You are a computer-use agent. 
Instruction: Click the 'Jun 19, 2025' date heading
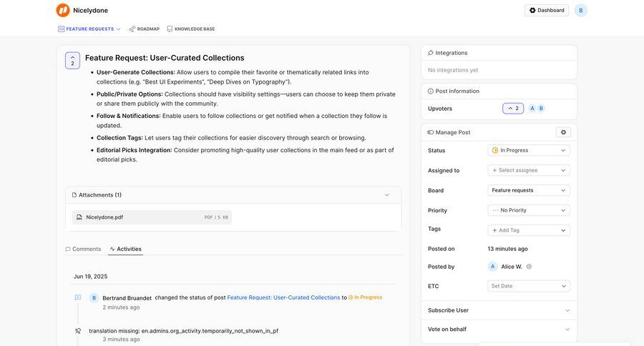tap(90, 277)
